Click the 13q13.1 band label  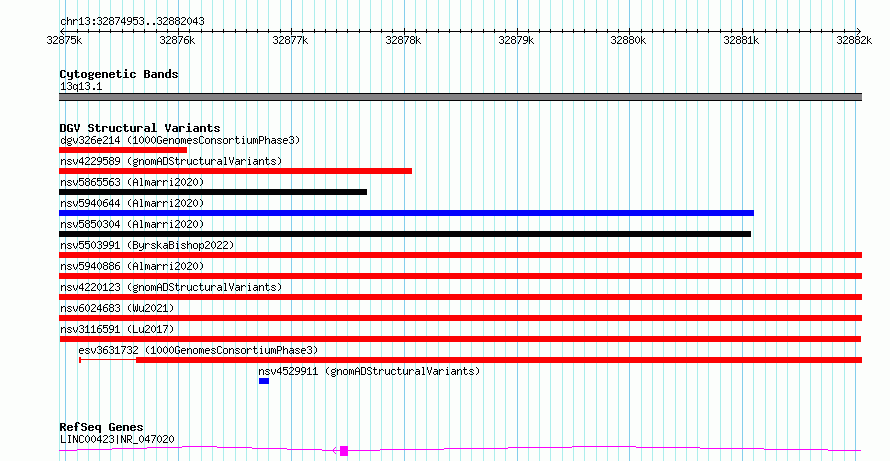point(81,87)
